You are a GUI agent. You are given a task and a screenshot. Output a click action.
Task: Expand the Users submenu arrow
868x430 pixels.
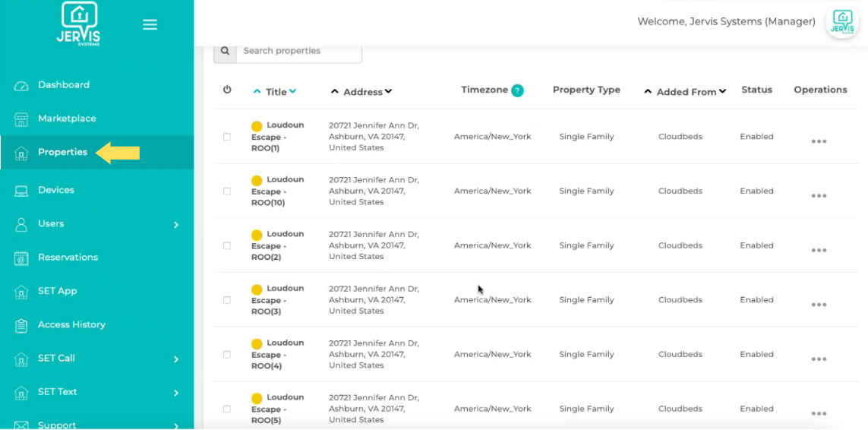point(176,225)
